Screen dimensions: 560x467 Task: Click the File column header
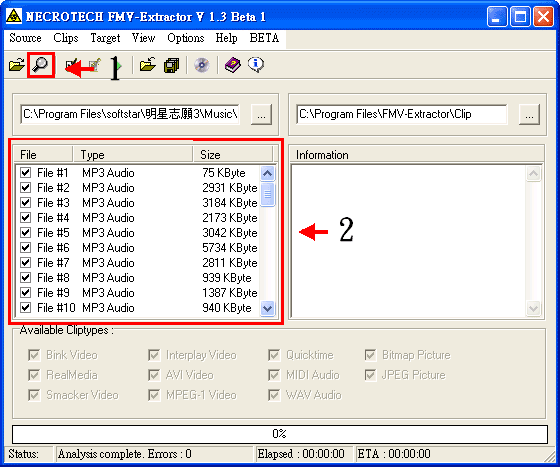click(44, 155)
